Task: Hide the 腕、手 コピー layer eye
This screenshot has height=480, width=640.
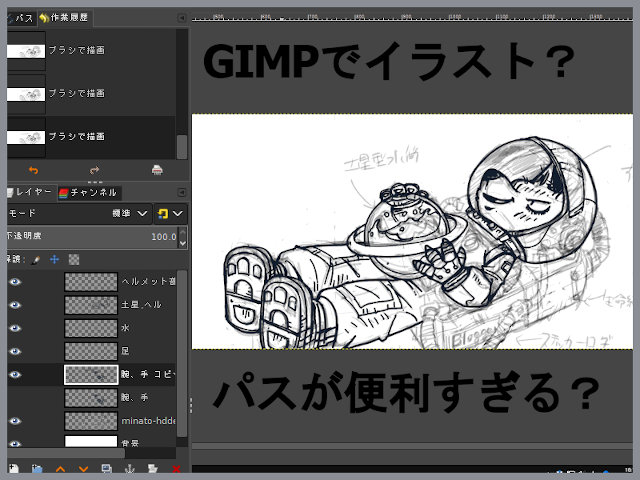Action: pos(15,375)
